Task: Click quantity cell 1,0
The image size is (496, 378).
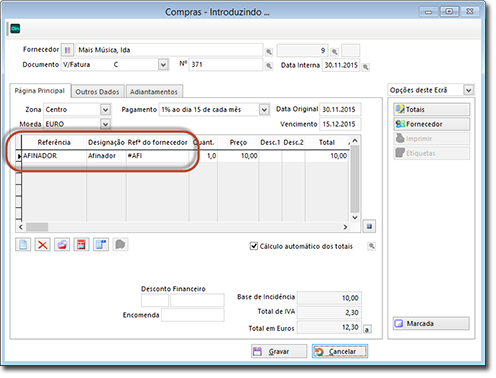Action: click(x=203, y=156)
